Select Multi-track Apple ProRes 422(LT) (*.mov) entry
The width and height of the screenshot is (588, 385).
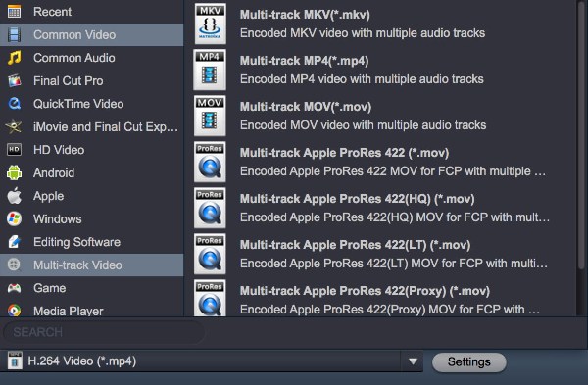pos(384,254)
